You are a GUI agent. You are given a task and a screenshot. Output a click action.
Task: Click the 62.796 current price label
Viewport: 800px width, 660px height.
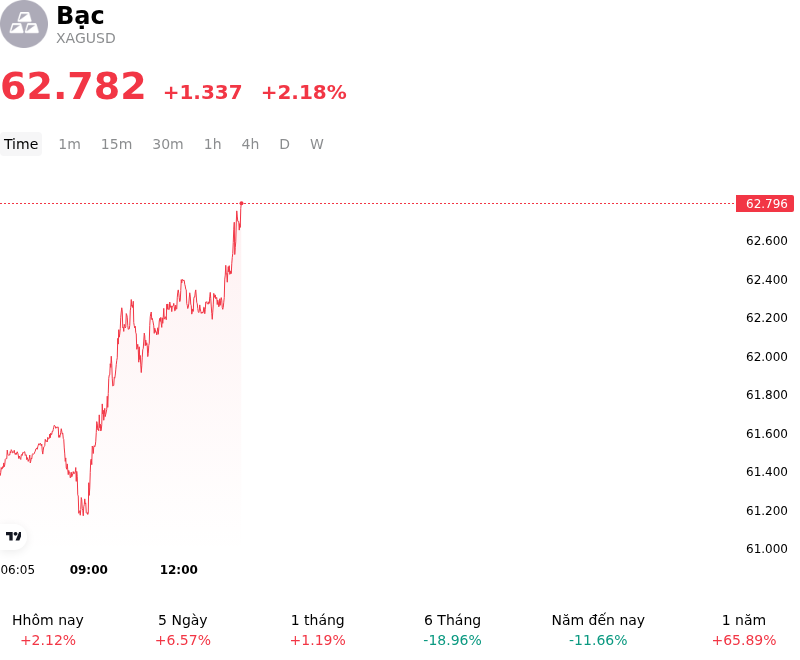coord(765,204)
